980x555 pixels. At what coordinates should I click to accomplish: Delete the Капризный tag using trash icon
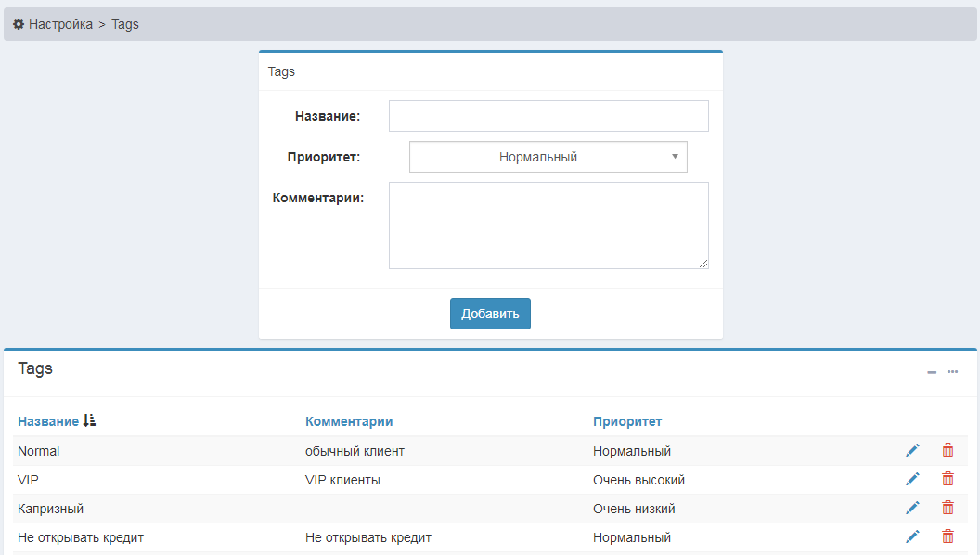tap(948, 508)
